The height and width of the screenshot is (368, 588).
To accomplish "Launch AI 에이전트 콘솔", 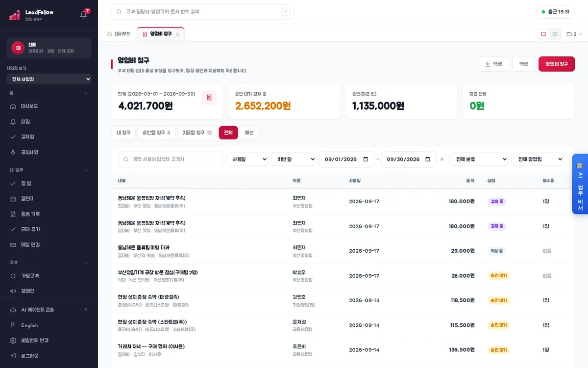I will (x=49, y=310).
